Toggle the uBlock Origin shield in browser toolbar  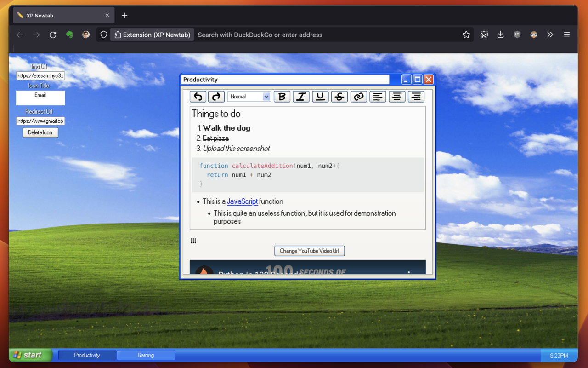click(517, 34)
